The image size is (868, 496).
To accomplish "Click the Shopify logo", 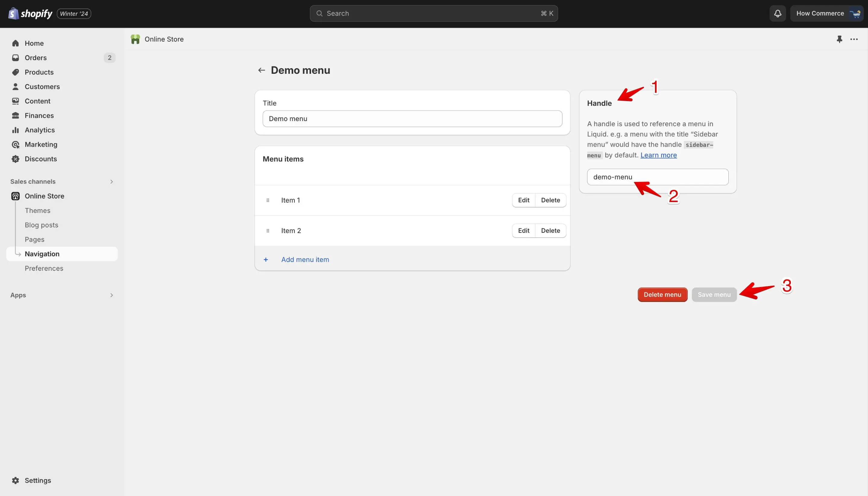I will click(x=30, y=14).
